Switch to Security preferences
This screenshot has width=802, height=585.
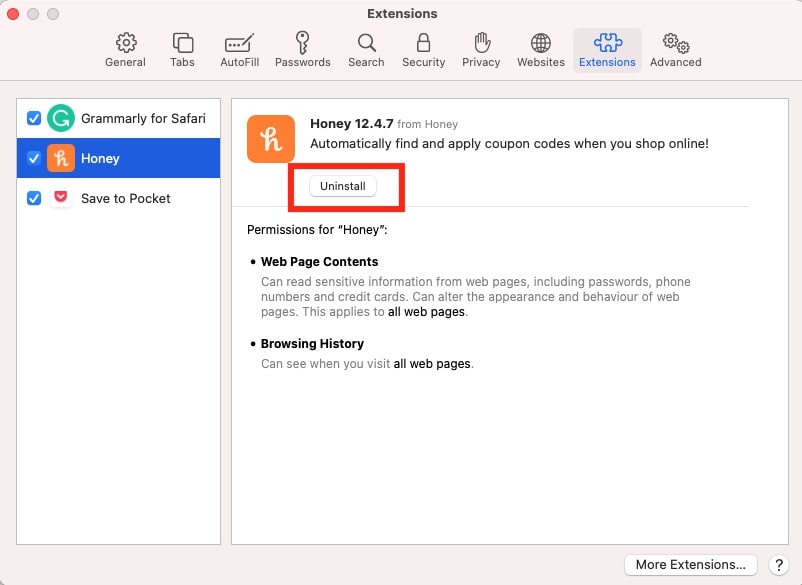tap(424, 50)
